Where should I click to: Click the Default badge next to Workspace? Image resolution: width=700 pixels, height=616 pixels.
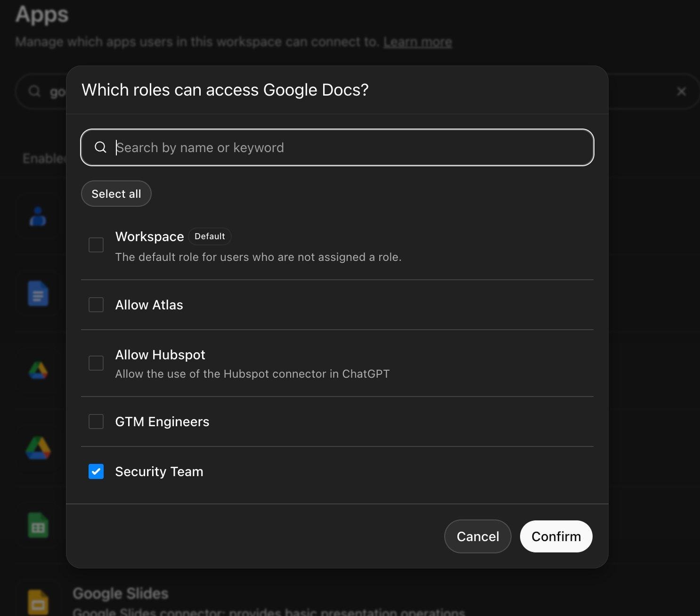pyautogui.click(x=210, y=236)
